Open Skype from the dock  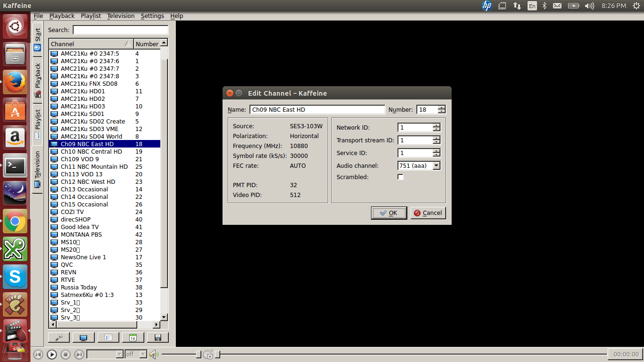[x=15, y=277]
